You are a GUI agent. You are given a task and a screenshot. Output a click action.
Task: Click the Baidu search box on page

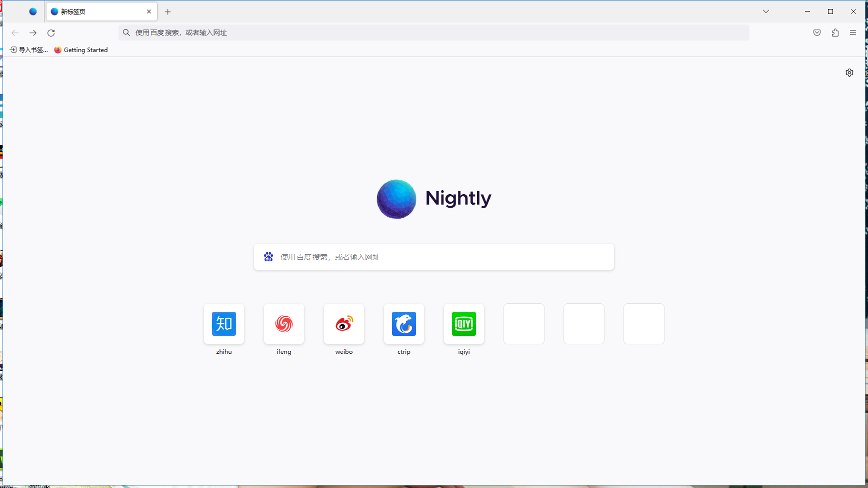pyautogui.click(x=434, y=257)
